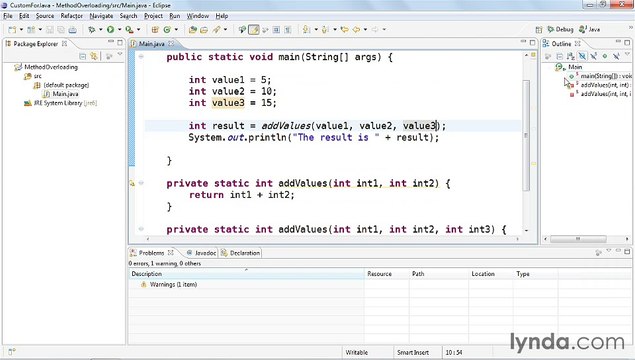Toggle Link with Editor in Package Explorer
The width and height of the screenshot is (635, 360).
tap(94, 56)
